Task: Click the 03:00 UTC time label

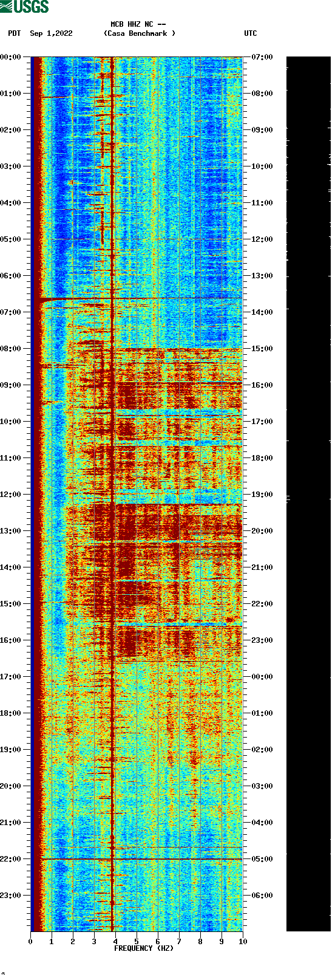Action: click(262, 786)
